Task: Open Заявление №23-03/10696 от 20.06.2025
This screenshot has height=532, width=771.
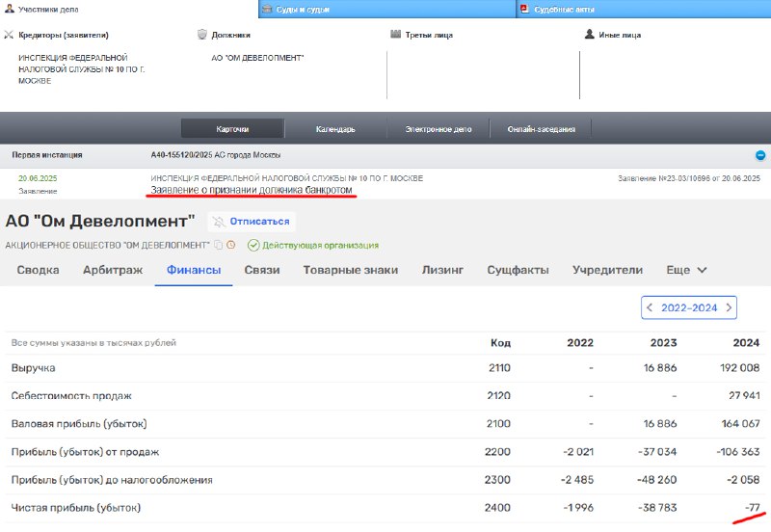Action: (689, 178)
